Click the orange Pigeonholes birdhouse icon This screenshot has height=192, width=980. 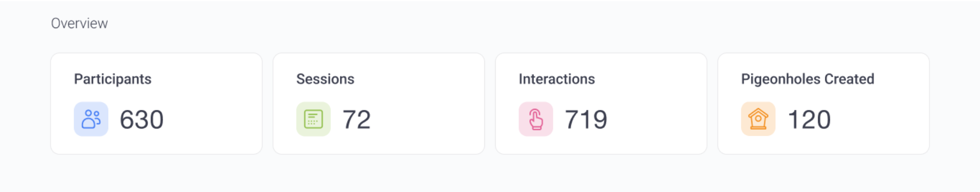click(x=758, y=119)
